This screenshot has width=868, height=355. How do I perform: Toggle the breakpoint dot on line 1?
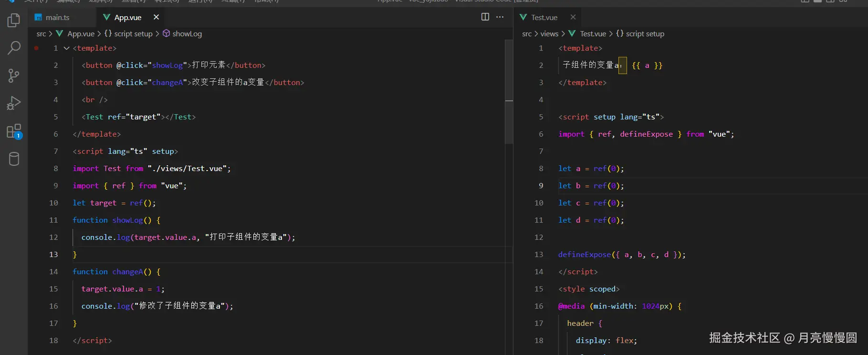[x=36, y=48]
